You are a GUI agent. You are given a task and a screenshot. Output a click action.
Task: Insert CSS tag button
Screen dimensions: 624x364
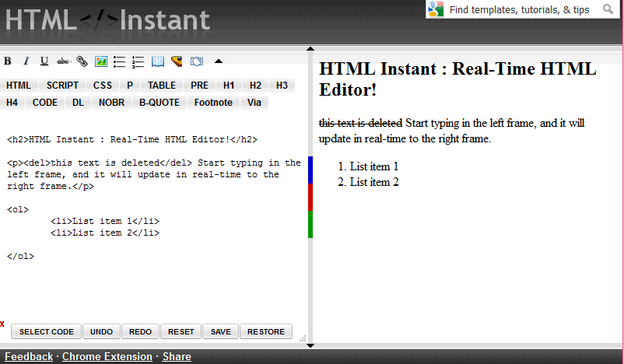click(103, 86)
